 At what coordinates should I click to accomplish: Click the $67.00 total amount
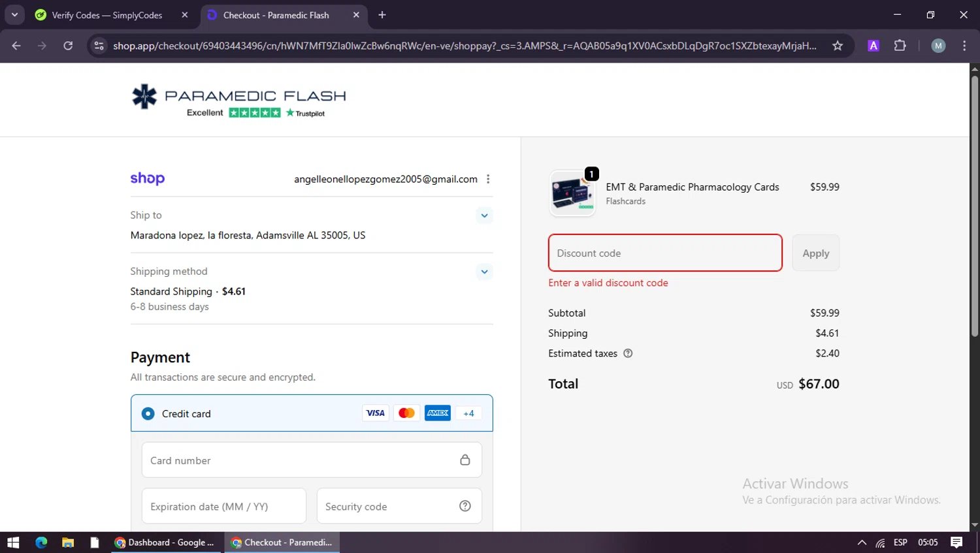point(819,384)
